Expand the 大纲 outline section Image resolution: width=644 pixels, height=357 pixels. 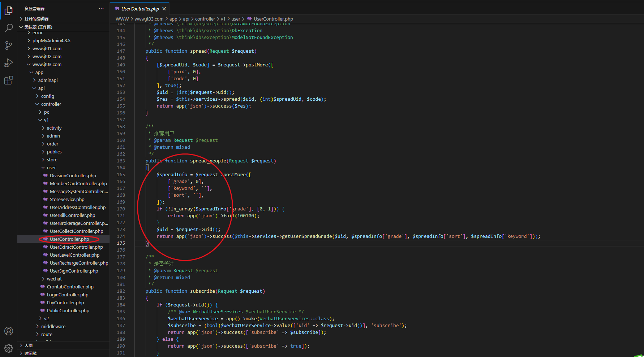[x=63, y=345]
